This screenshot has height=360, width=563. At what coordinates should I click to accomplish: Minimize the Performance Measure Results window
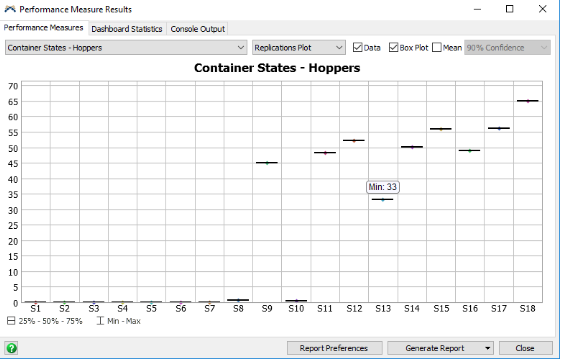pos(477,9)
